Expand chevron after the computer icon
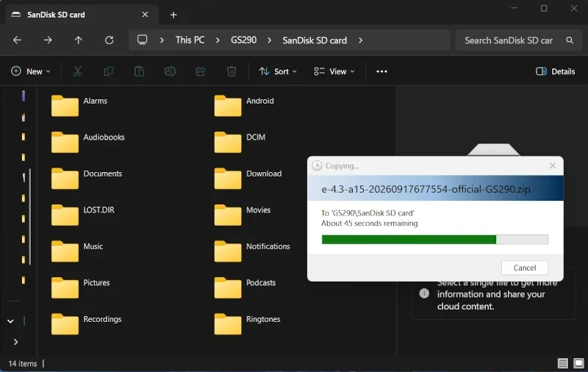Viewport: 588px width, 372px height. click(162, 40)
